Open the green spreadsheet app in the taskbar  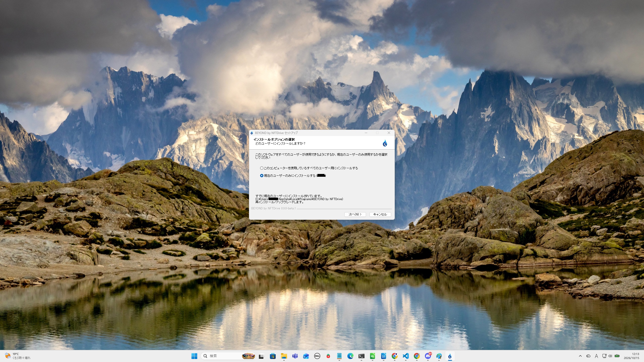tap(373, 356)
